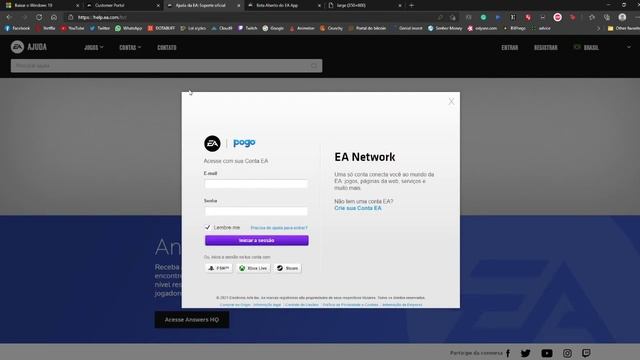Open the Other favorites folder
Image resolution: width=640 pixels, height=360 pixels.
(x=624, y=28)
